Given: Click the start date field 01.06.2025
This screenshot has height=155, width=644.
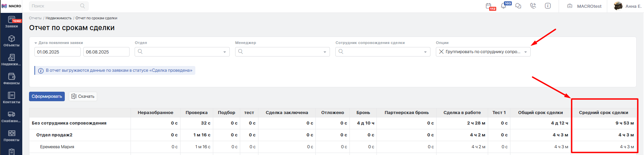Looking at the screenshot, I should tap(57, 52).
